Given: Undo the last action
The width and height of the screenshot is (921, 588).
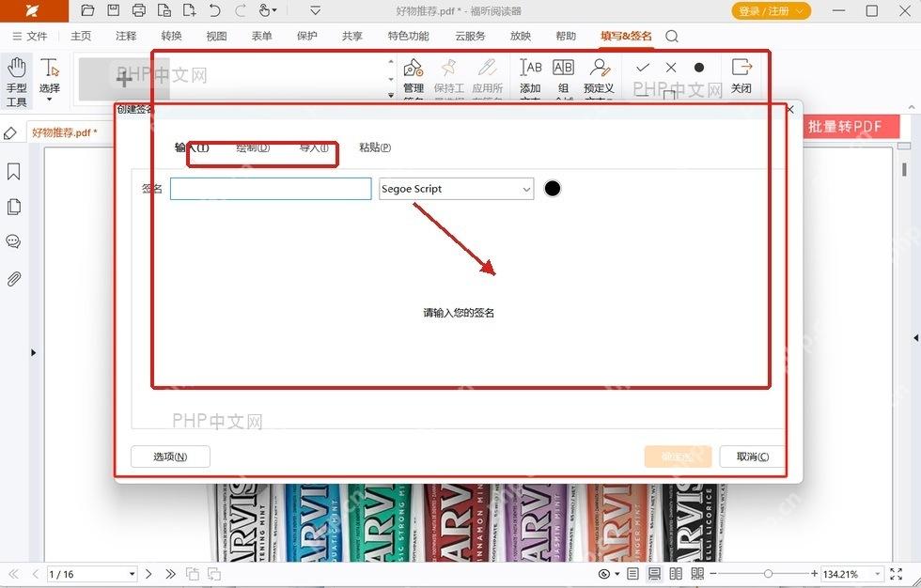Looking at the screenshot, I should click(x=214, y=10).
